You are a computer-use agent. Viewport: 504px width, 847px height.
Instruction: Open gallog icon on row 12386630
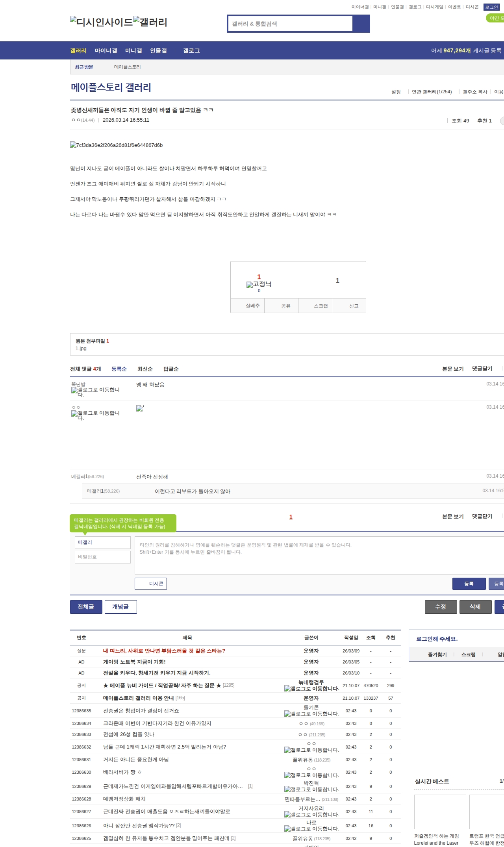click(x=312, y=775)
